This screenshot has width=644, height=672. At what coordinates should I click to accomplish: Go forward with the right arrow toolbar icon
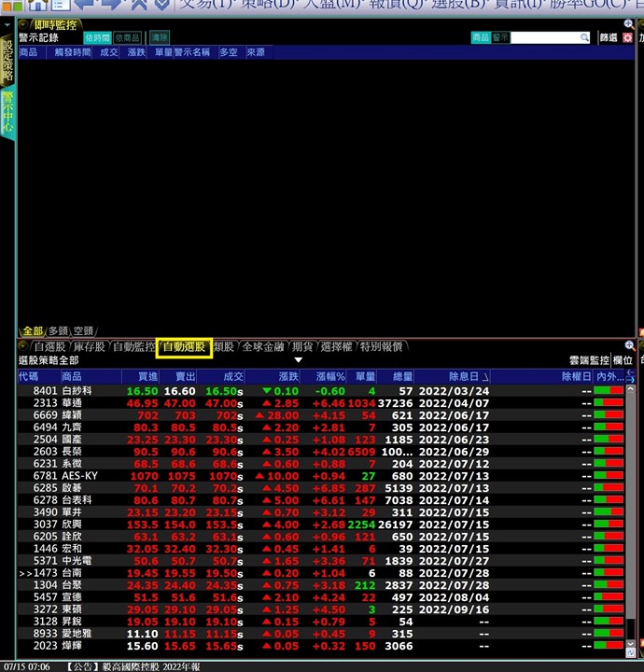click(x=111, y=5)
